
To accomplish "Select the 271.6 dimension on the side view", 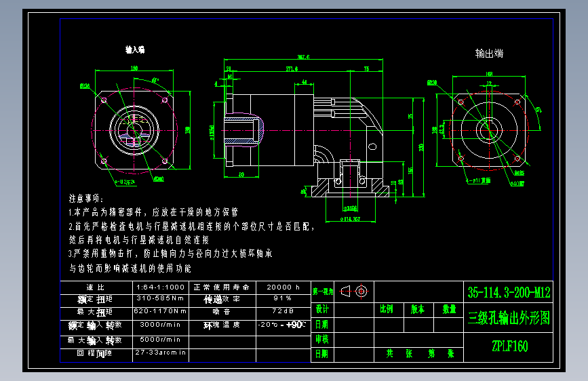I will point(292,69).
